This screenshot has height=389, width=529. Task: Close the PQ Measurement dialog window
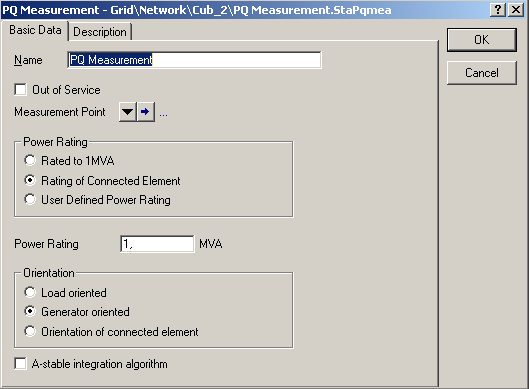point(516,9)
